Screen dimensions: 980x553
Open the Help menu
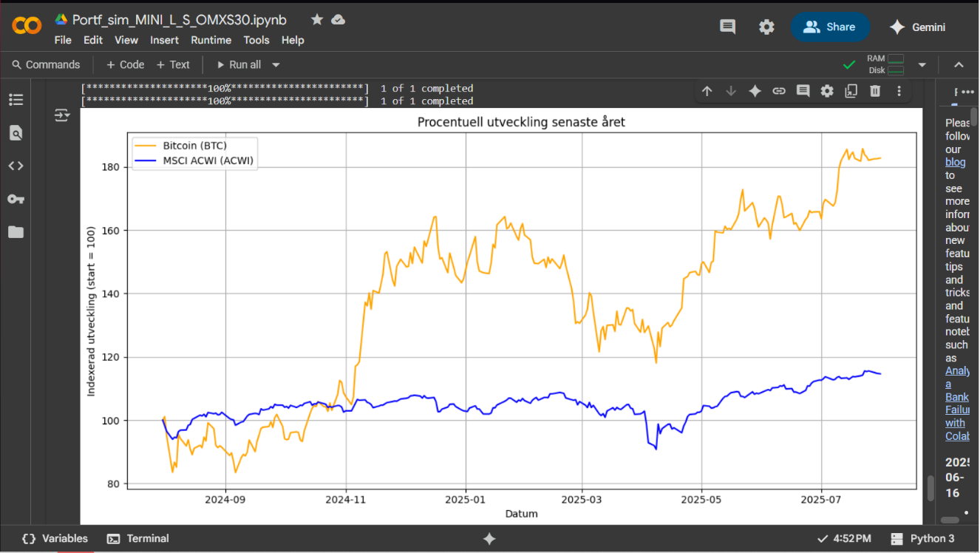coord(293,40)
